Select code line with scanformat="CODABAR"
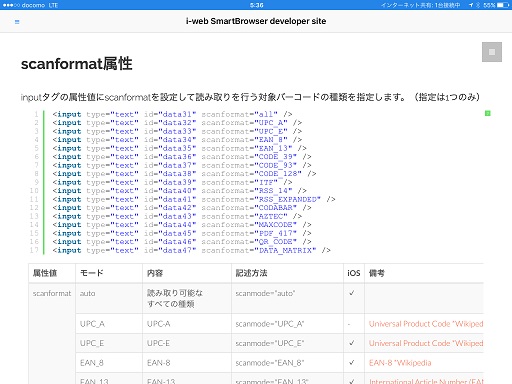The height and width of the screenshot is (384, 512). (x=182, y=208)
